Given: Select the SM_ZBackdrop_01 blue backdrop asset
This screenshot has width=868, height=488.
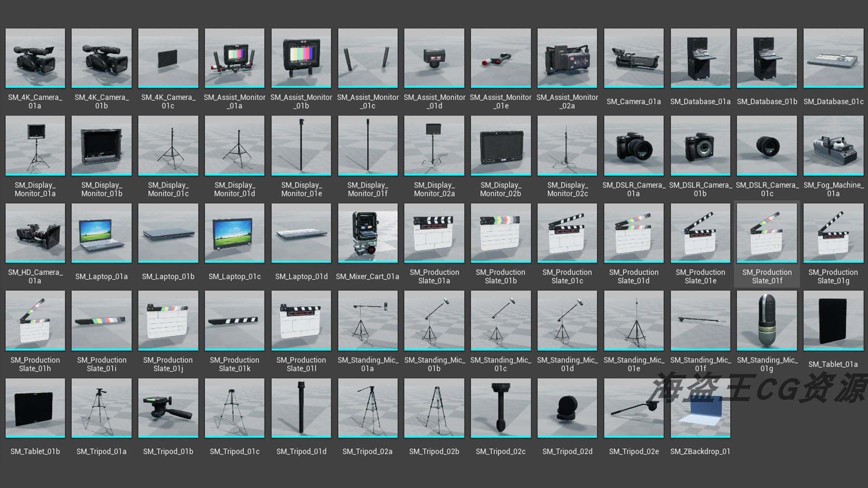Looking at the screenshot, I should coord(700,408).
